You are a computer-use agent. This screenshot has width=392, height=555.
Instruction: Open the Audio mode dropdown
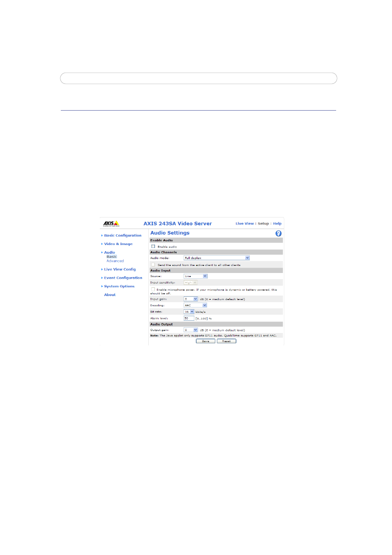[x=217, y=258]
